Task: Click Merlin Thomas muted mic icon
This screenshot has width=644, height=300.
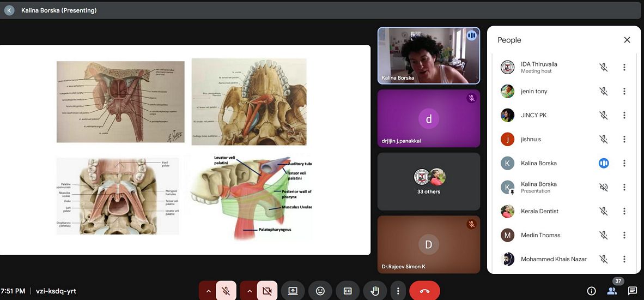Action: 603,235
